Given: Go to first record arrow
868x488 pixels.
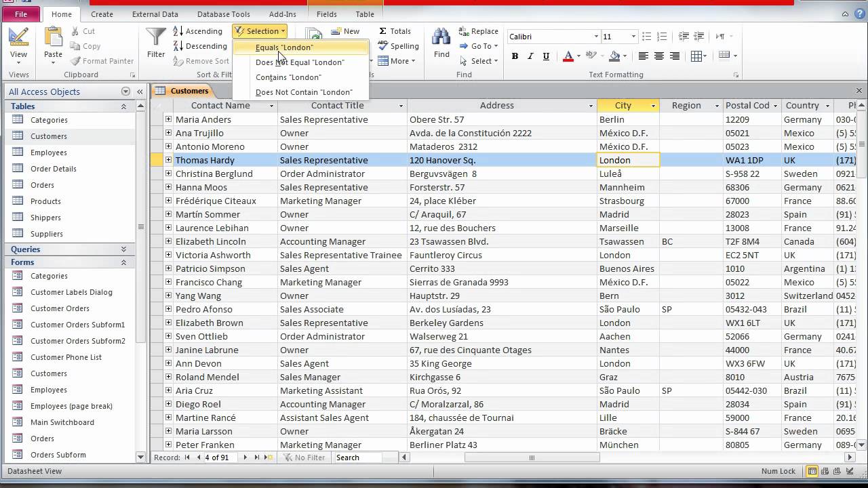Looking at the screenshot, I should (187, 457).
